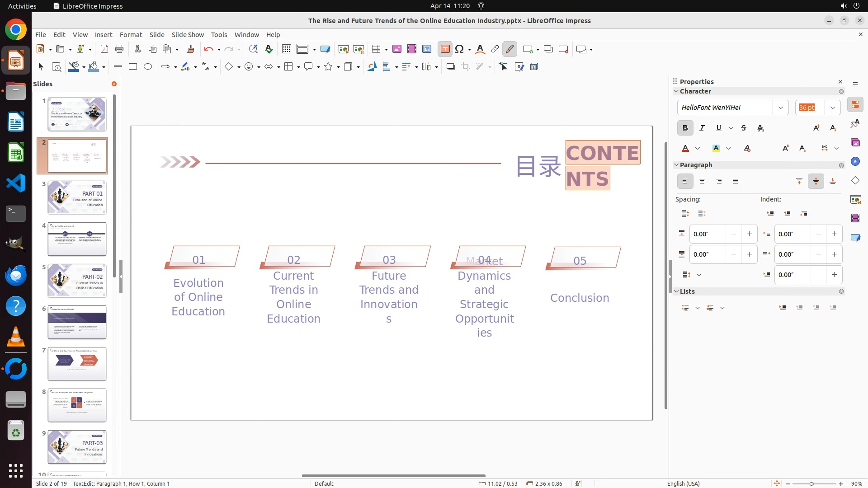Select slide 3 thumbnail PART-01
This screenshot has width=868, height=488.
pos(77,197)
